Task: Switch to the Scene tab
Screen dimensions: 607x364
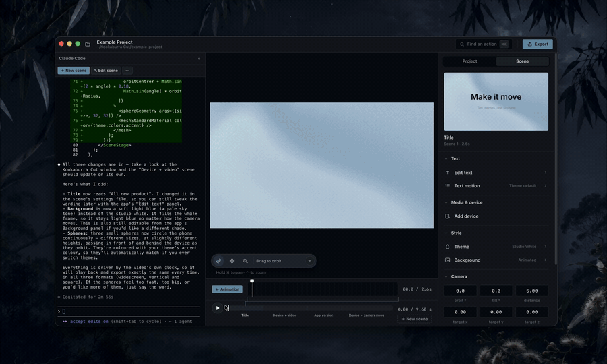Action: point(522,61)
